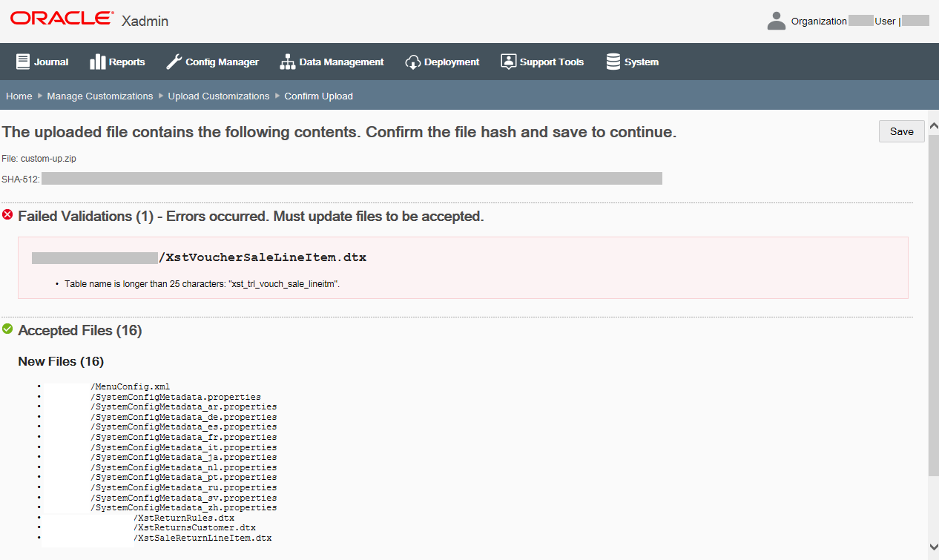The width and height of the screenshot is (939, 560).
Task: Click the user profile silhouette icon
Action: (776, 20)
